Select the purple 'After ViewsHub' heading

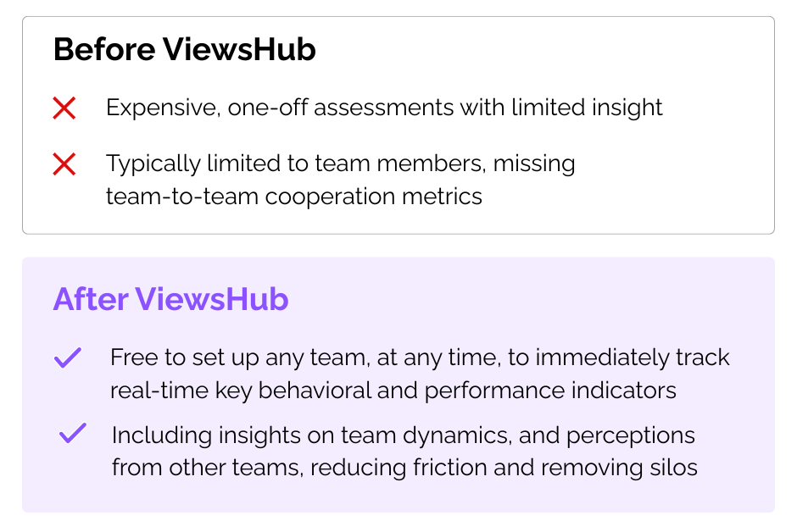(170, 299)
